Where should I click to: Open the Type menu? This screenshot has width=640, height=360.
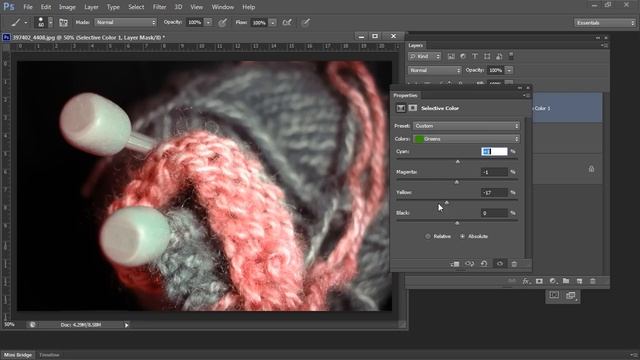point(113,7)
